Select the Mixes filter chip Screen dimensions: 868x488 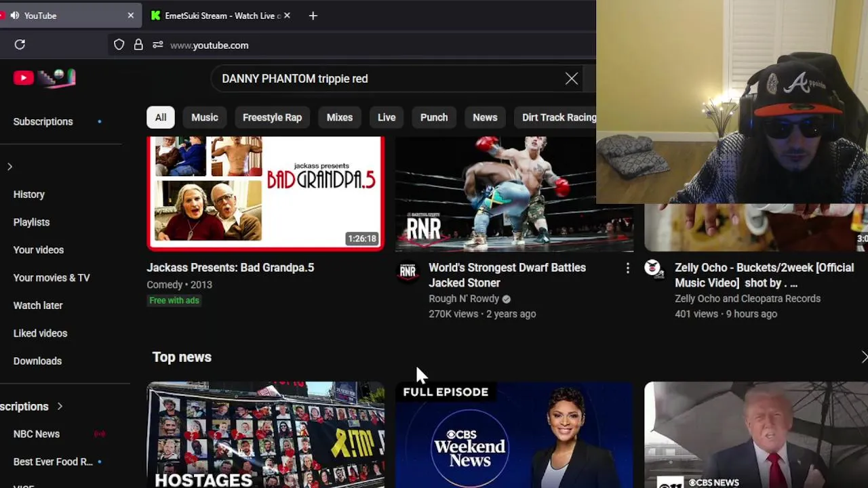(340, 117)
